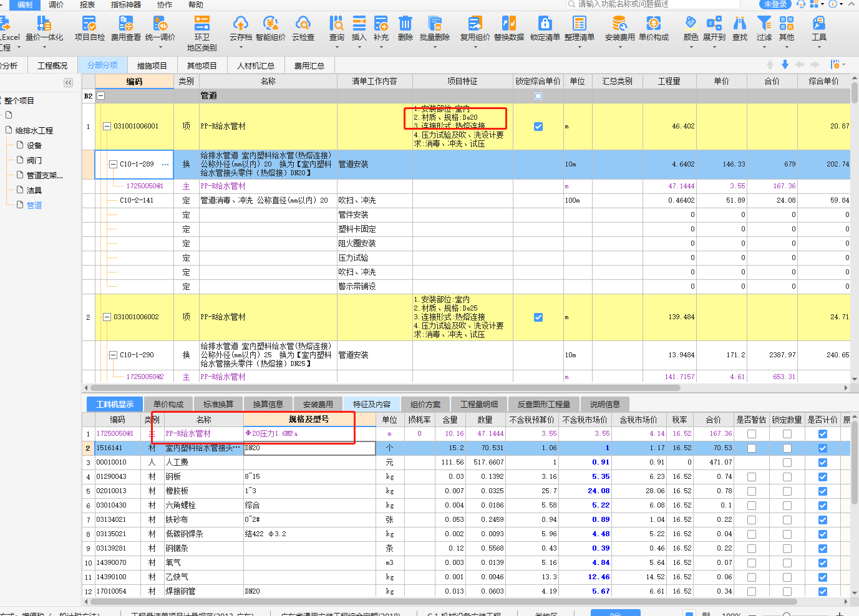Collapse item 031001006002 tree node
Viewport: 859px width, 616px height.
(x=107, y=317)
